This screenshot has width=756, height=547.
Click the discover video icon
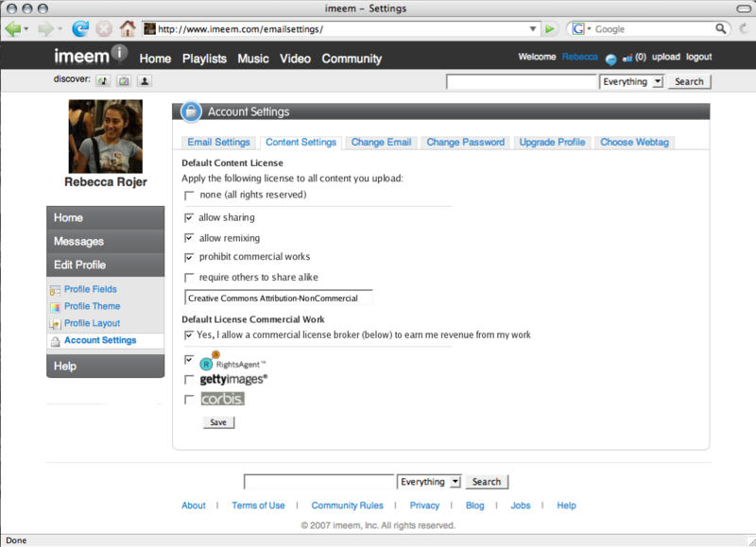[124, 81]
